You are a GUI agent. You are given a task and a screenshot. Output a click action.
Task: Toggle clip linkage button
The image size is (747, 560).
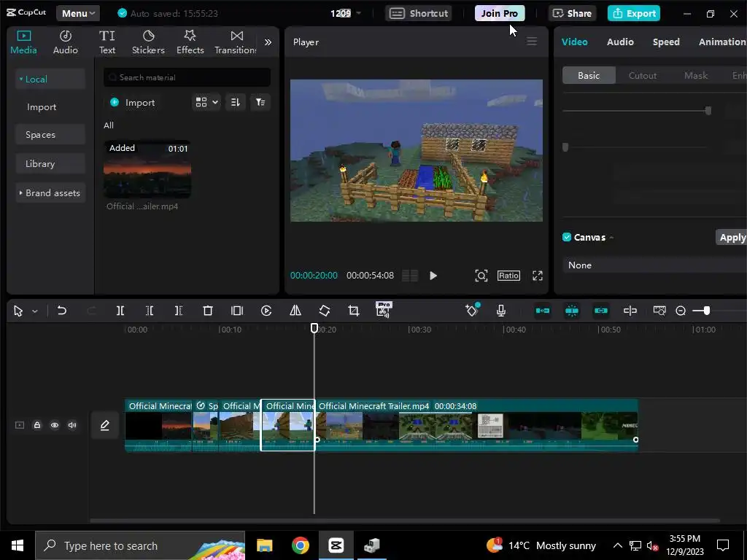click(x=601, y=311)
